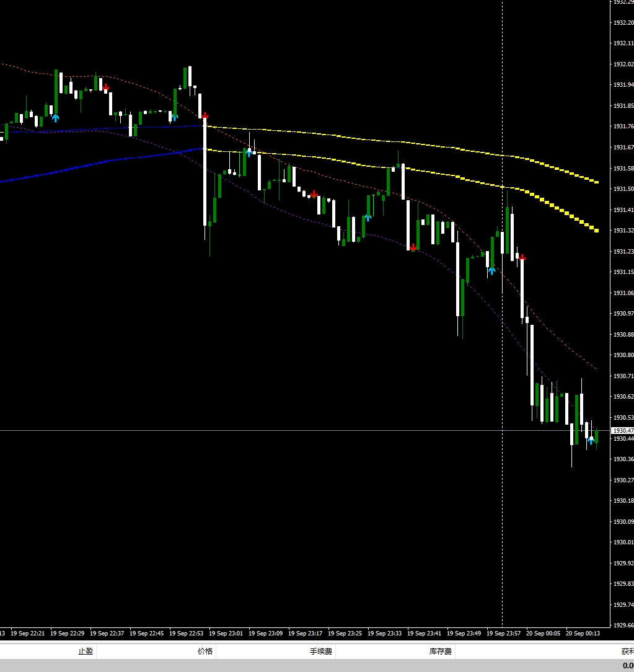Click the 获利 column header
The height and width of the screenshot is (672, 634).
pos(628,652)
